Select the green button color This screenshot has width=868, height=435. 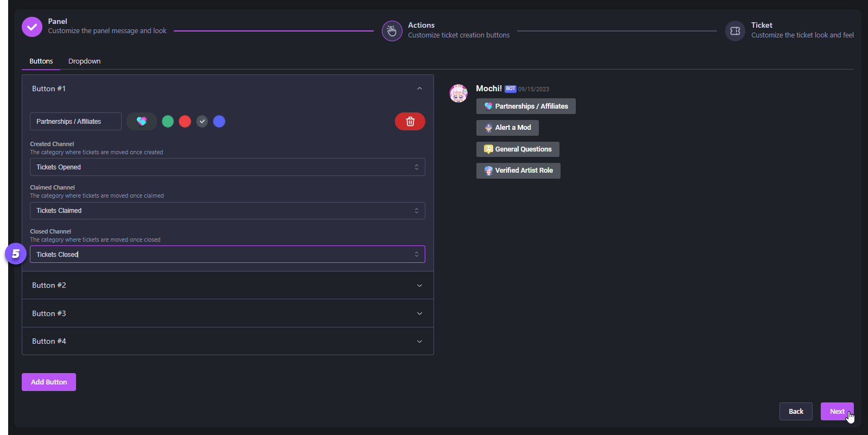pos(168,122)
